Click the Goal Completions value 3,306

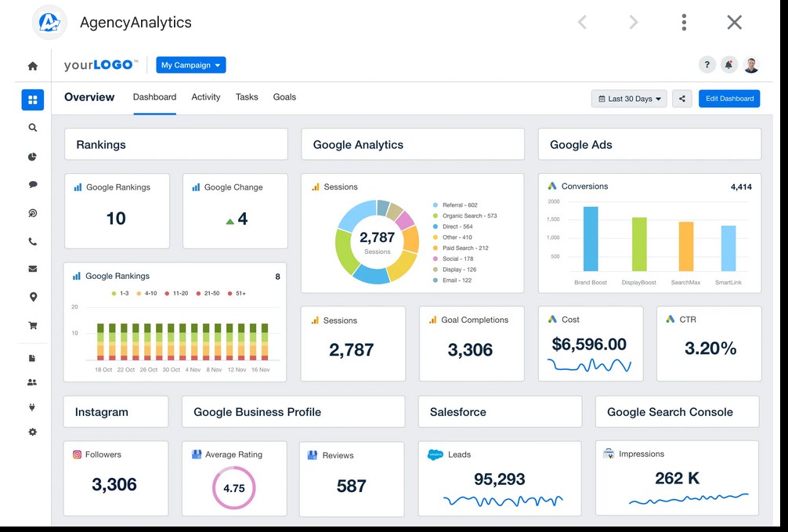pyautogui.click(x=471, y=350)
